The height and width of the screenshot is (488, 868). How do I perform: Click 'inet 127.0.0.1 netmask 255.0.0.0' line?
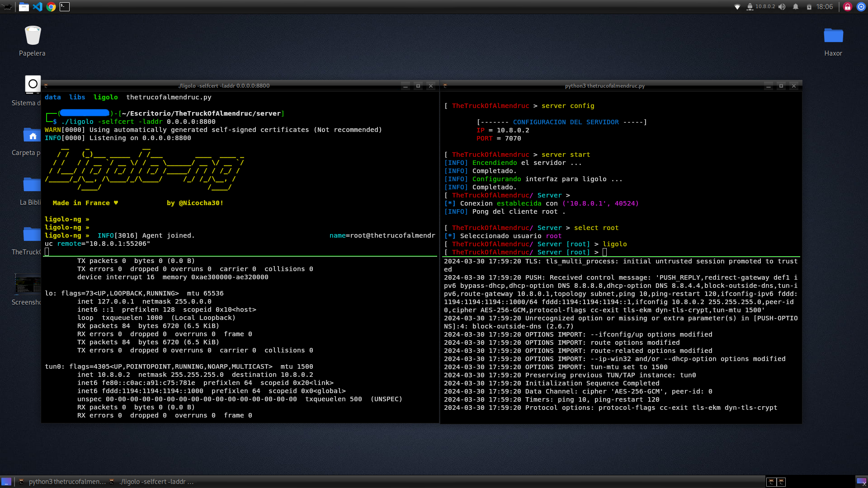(144, 301)
